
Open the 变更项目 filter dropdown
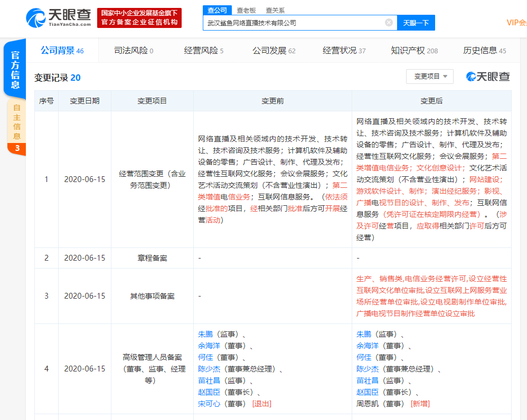(429, 76)
